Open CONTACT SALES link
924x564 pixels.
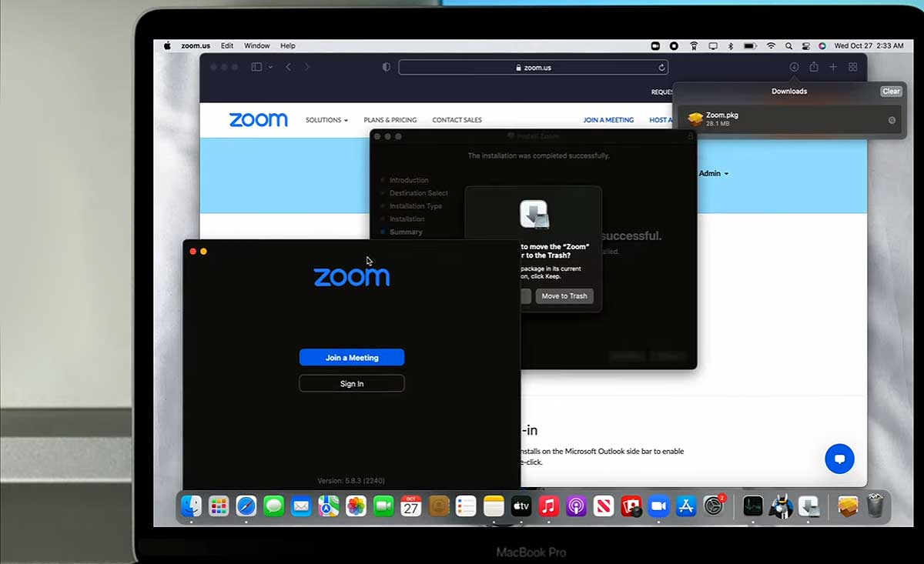(x=457, y=120)
